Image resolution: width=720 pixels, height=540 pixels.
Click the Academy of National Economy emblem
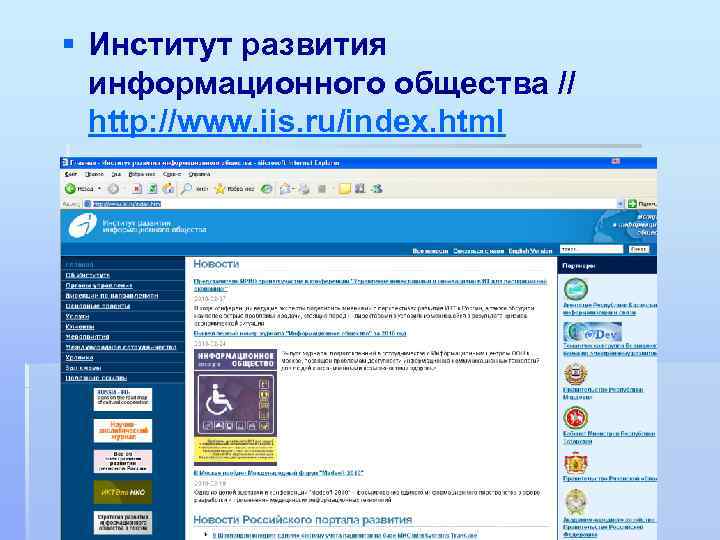click(575, 501)
